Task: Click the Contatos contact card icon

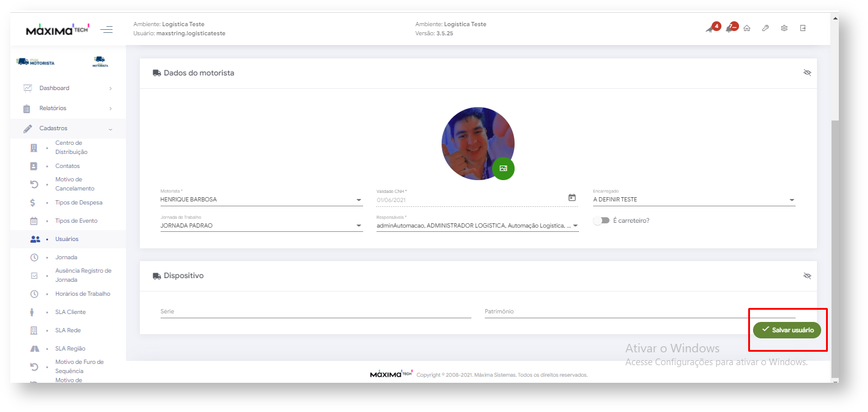Action: tap(34, 166)
